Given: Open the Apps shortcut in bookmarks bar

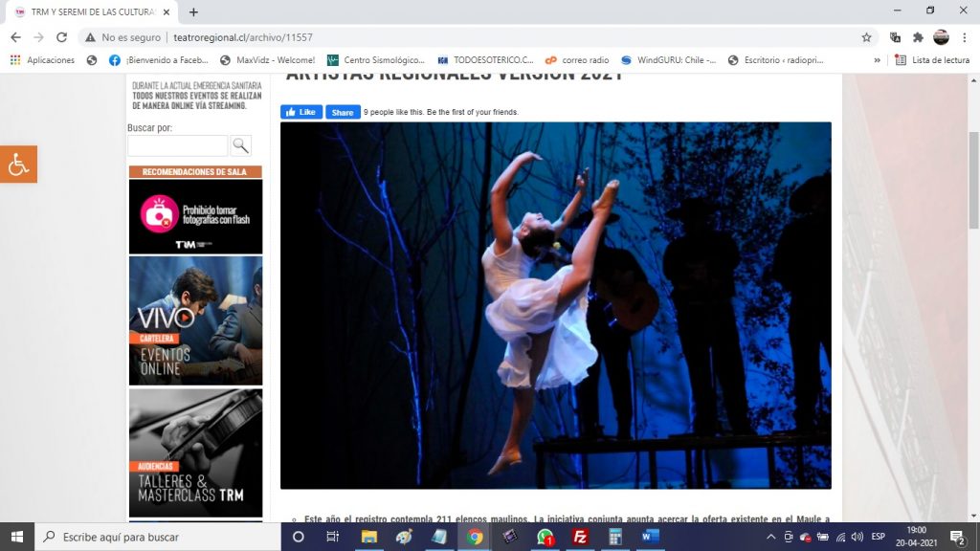Looking at the screenshot, I should (x=43, y=60).
